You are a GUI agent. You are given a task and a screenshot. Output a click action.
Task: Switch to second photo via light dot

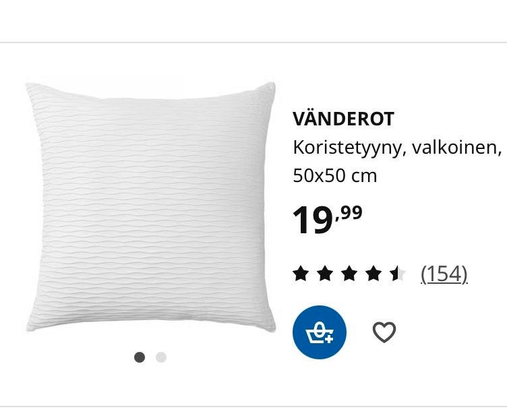[161, 357]
